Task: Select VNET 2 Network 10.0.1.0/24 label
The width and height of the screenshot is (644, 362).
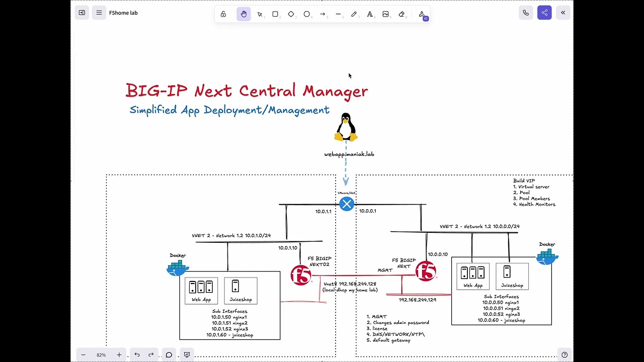Action: click(x=231, y=235)
